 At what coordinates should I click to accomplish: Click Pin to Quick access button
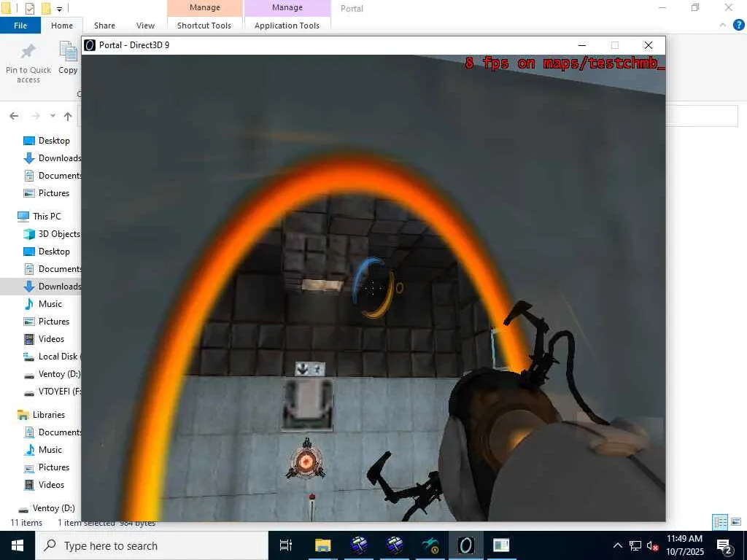28,64
